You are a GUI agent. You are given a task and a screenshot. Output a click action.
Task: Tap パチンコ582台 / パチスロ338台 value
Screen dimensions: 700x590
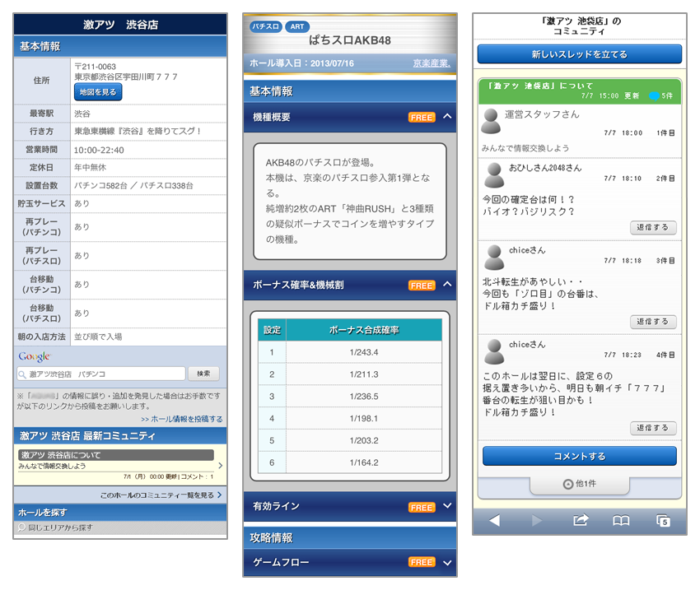tap(133, 186)
